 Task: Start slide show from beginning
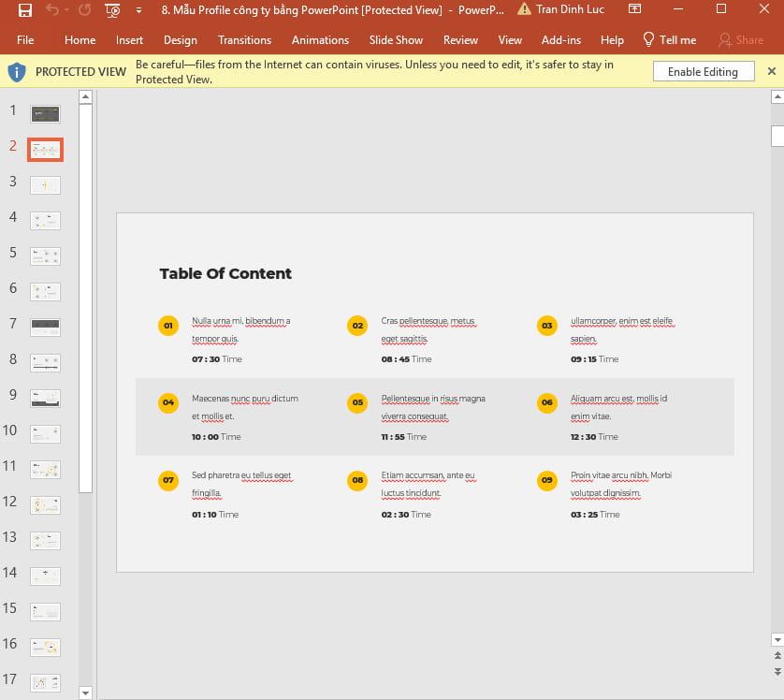coord(111,10)
